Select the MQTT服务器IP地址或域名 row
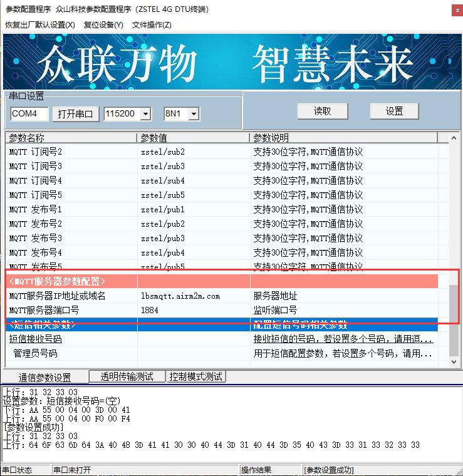Viewport: 463px width, 476px height. pos(222,296)
